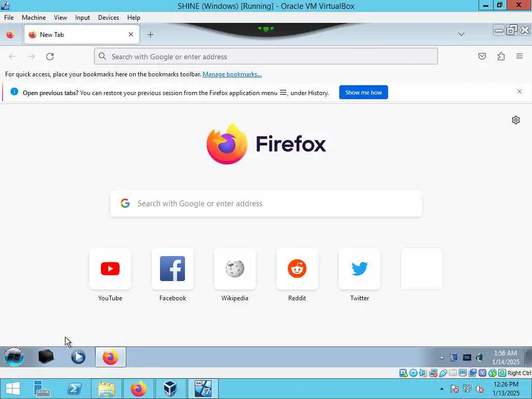The width and height of the screenshot is (532, 399).
Task: Open guest Windows 7 Start orb
Action: (14, 357)
